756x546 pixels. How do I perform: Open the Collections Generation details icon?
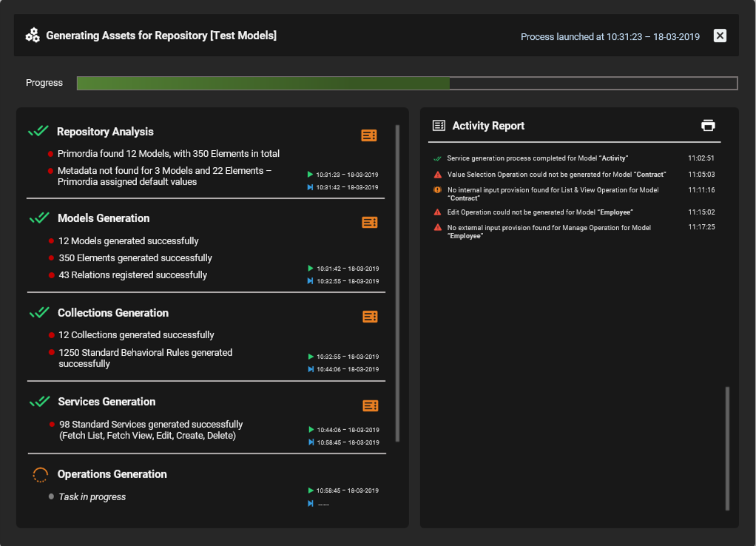pyautogui.click(x=370, y=317)
